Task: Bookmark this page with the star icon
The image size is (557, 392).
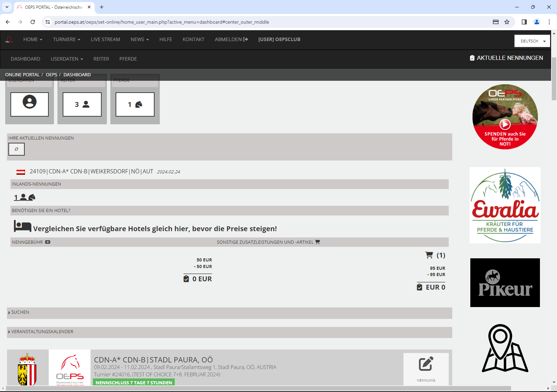Action: (507, 22)
